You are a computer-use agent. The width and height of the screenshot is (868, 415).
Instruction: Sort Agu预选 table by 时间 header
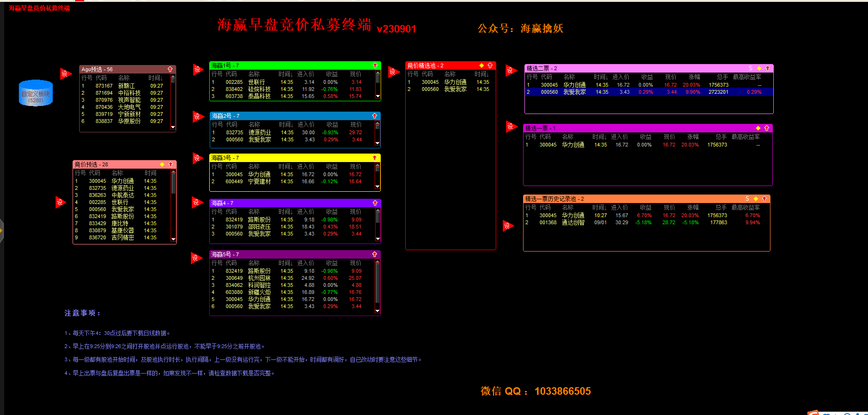[x=155, y=78]
